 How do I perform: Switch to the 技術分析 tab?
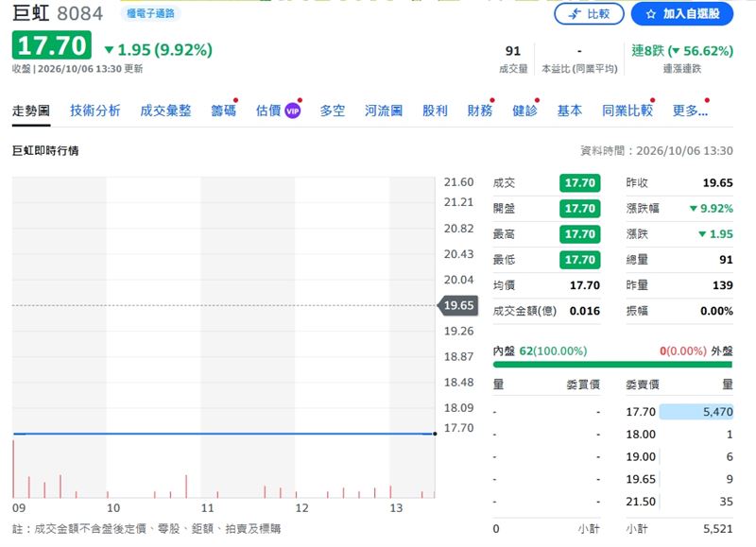95,111
